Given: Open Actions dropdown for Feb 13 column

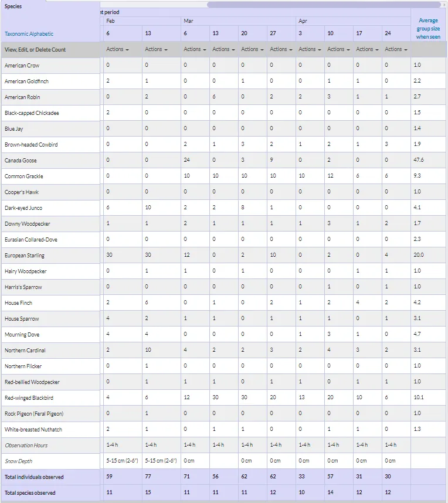Looking at the screenshot, I should 156,49.
